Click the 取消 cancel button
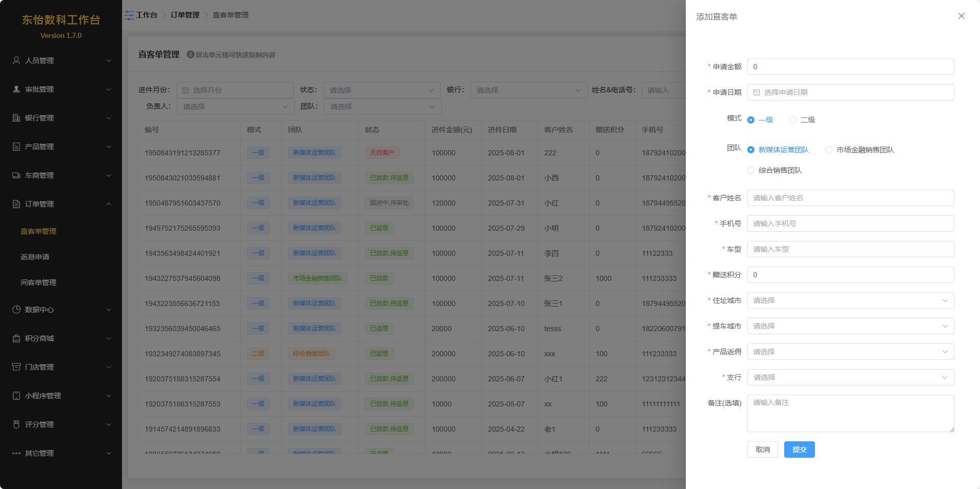This screenshot has height=489, width=980. (x=762, y=450)
